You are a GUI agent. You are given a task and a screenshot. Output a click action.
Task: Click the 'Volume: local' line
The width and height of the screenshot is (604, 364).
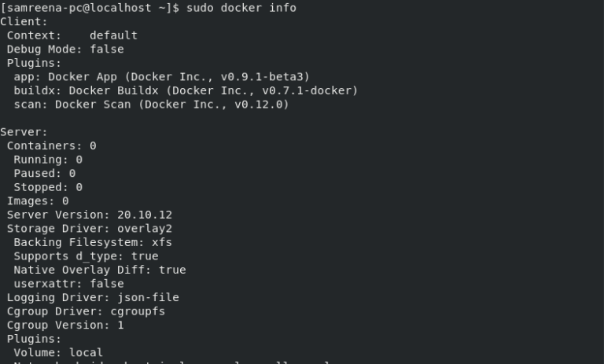58,352
